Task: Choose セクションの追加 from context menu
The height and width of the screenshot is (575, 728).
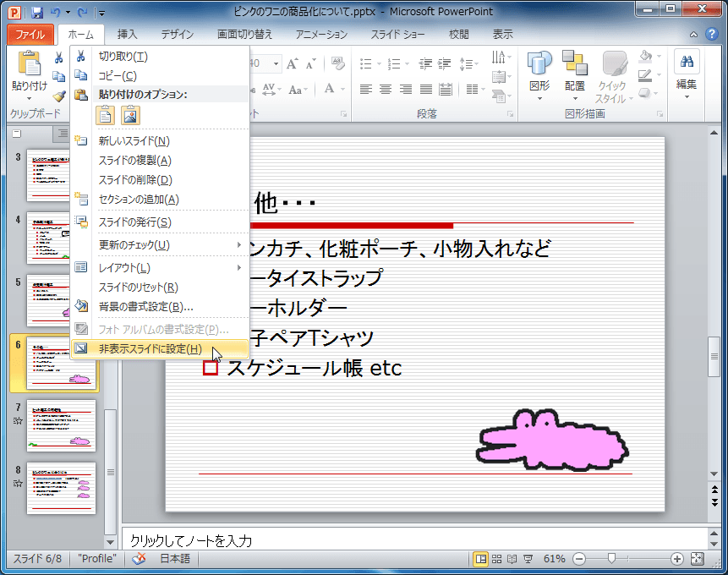Action: (160, 200)
